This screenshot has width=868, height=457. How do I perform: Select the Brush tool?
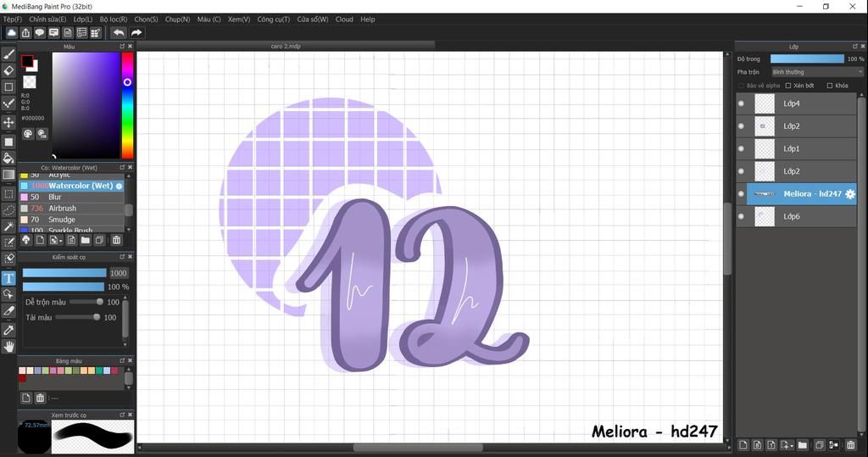[8, 54]
